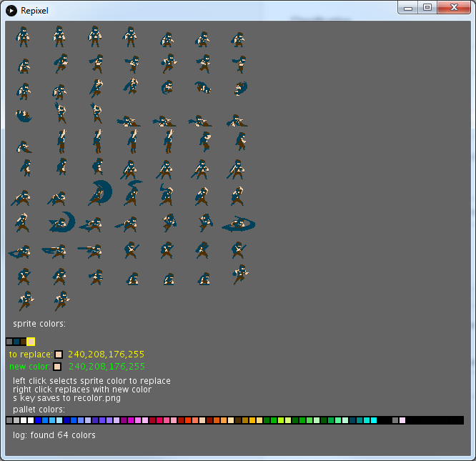Click 'left click selects sprite color to replace' text
476x461 pixels.
(91, 381)
